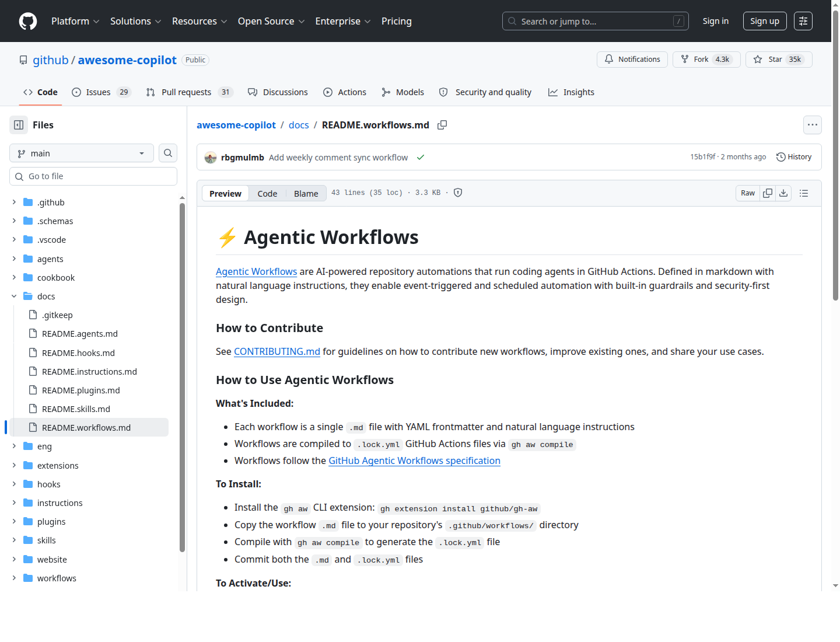The image size is (840, 642).
Task: Click the shield icon beside file size
Action: (x=458, y=193)
